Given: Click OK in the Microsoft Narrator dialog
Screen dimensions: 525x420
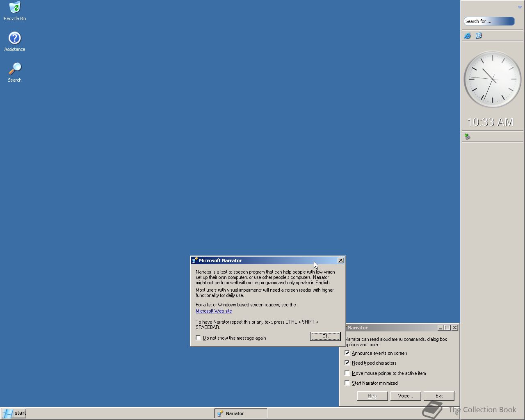Looking at the screenshot, I should click(325, 336).
